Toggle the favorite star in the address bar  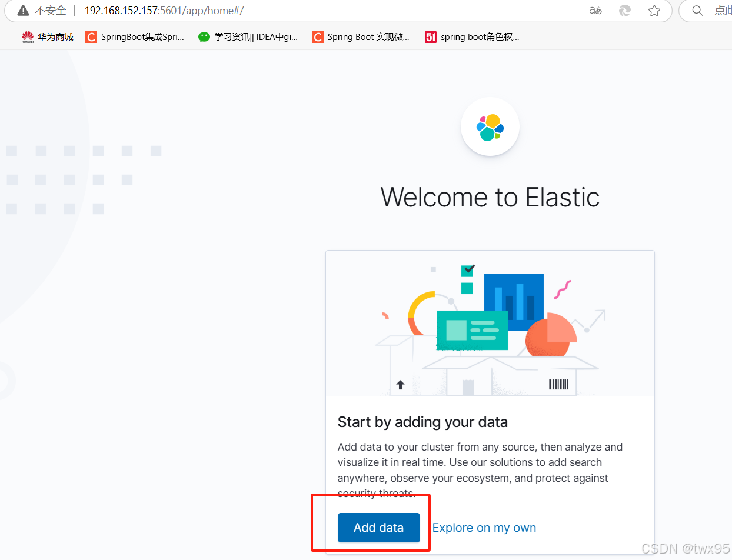tap(654, 10)
